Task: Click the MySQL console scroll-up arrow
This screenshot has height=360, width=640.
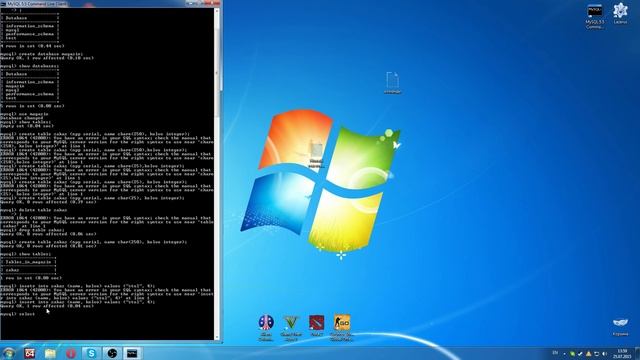Action: point(217,11)
